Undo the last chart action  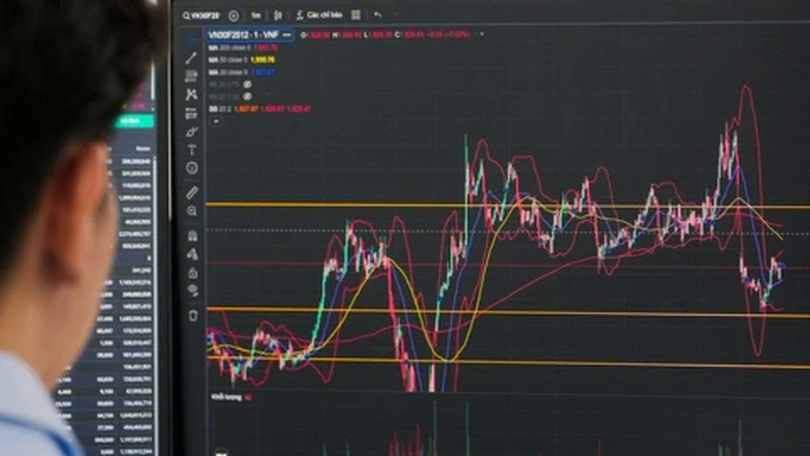tap(378, 15)
